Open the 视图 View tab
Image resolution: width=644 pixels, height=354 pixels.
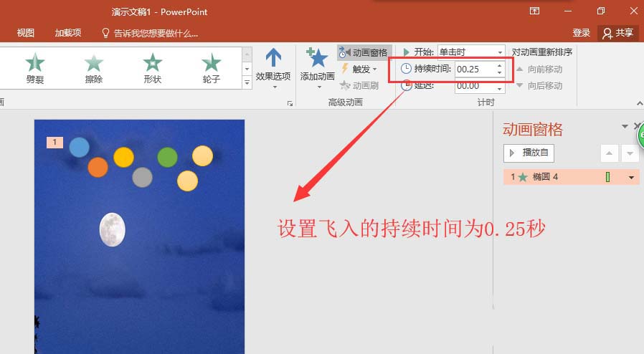pyautogui.click(x=26, y=33)
